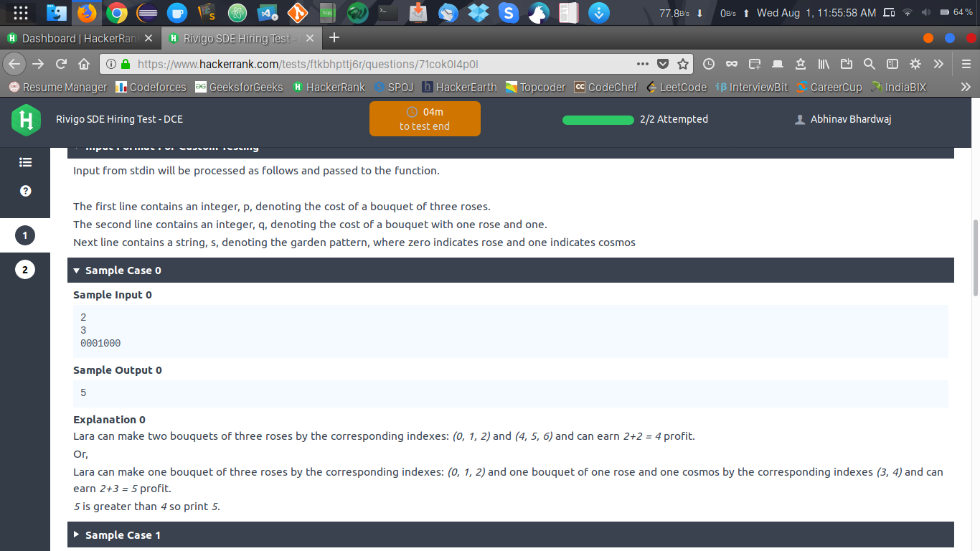Open the Resume Manager bookmark

pyautogui.click(x=57, y=87)
